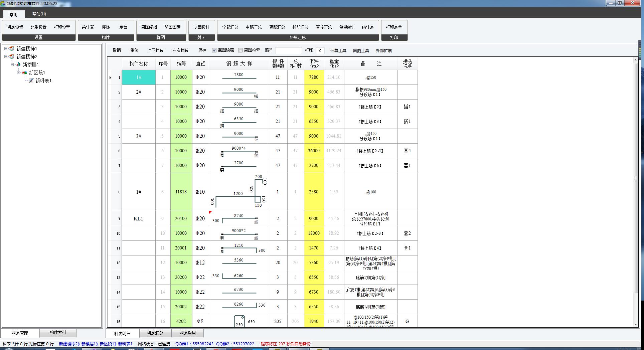Viewport: 644px width, 350px height.
Task: Click the 钢筋大样 column header
Action: click(x=239, y=63)
